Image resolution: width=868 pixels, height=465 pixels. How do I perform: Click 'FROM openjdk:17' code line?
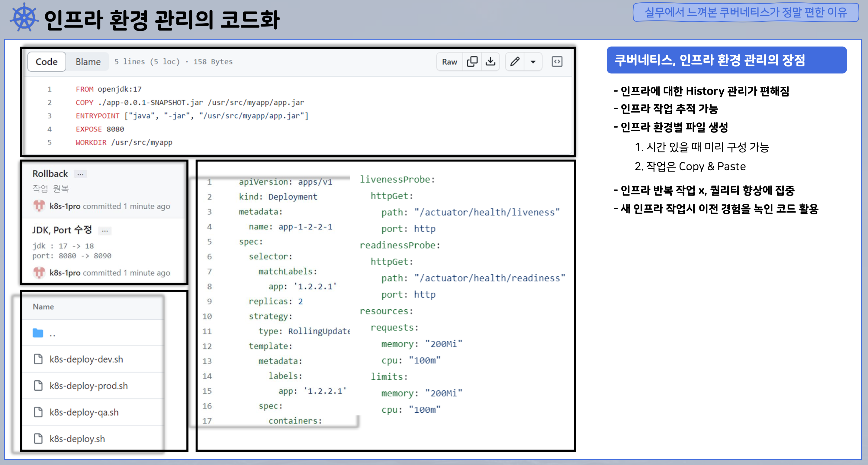tap(108, 89)
